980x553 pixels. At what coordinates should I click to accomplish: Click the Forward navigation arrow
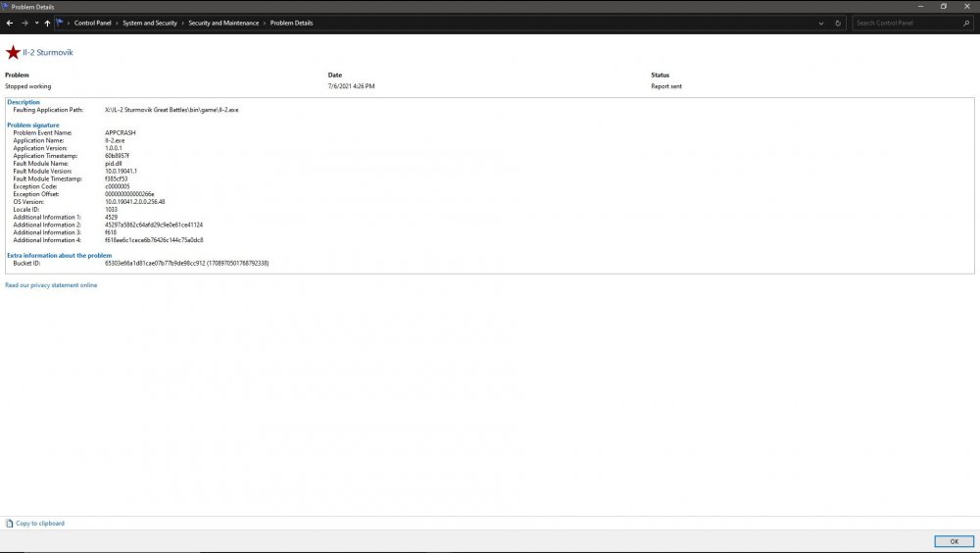(24, 23)
